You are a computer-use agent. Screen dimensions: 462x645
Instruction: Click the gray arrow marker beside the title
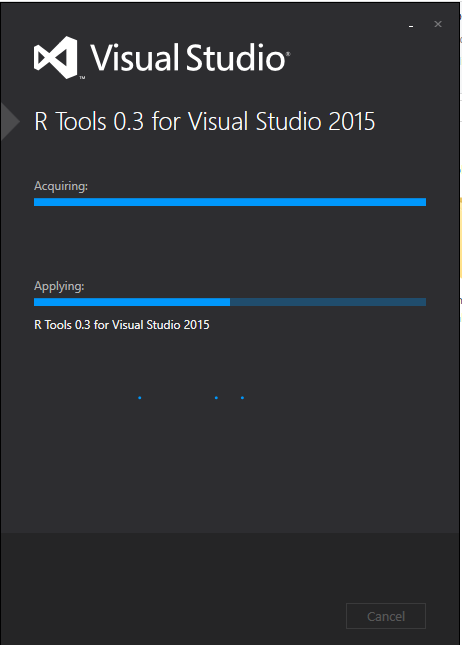pyautogui.click(x=10, y=122)
